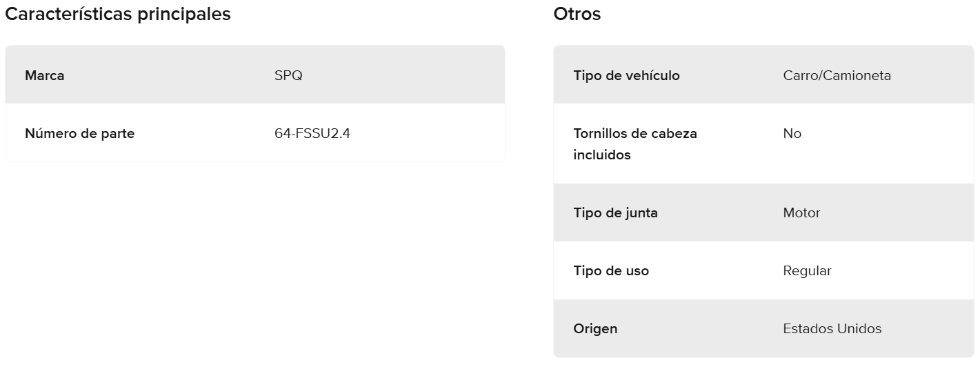
Task: Click the Otros section heading
Action: [577, 14]
